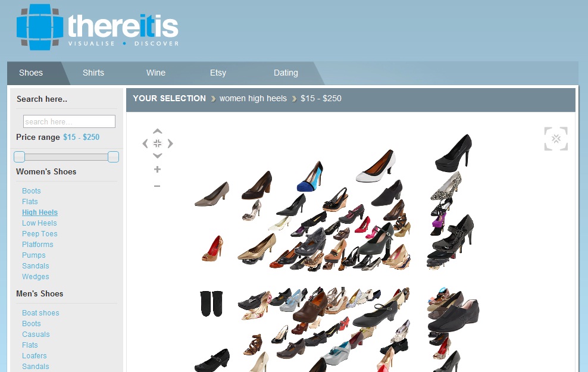588x372 pixels.
Task: Zoom out with the minus icon
Action: tap(157, 186)
